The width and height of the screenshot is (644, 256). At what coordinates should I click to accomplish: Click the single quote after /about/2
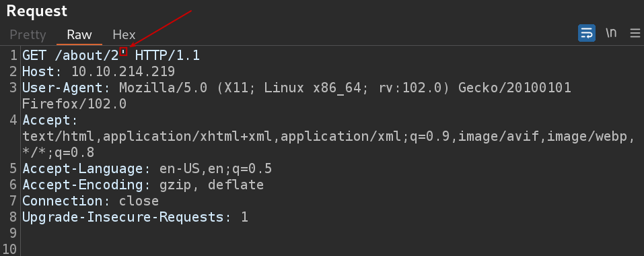[123, 52]
